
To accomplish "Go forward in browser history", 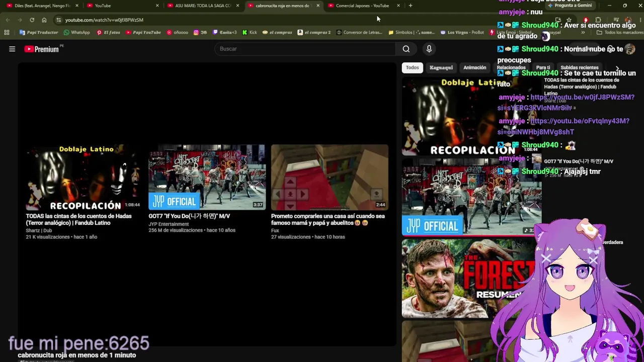I will pos(20,20).
